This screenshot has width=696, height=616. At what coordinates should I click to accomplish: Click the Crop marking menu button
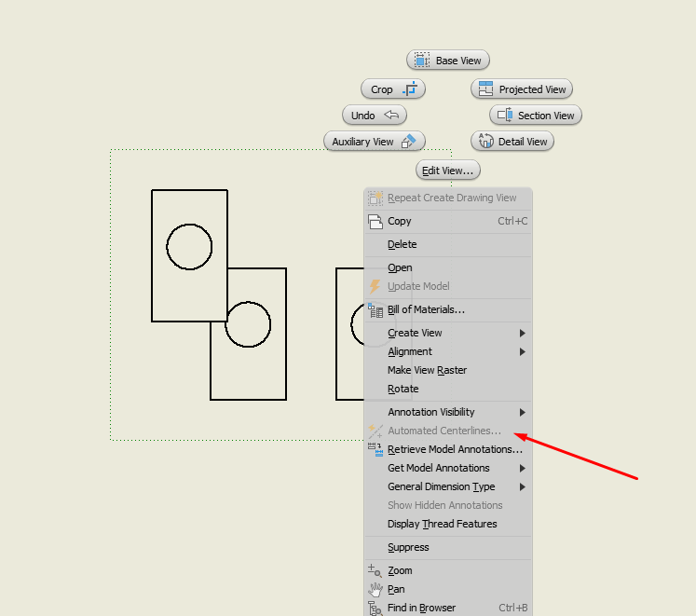coord(393,89)
